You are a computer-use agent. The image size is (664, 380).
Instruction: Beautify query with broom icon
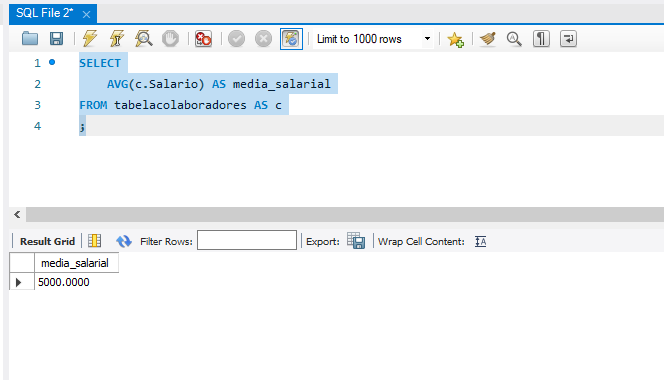(488, 39)
